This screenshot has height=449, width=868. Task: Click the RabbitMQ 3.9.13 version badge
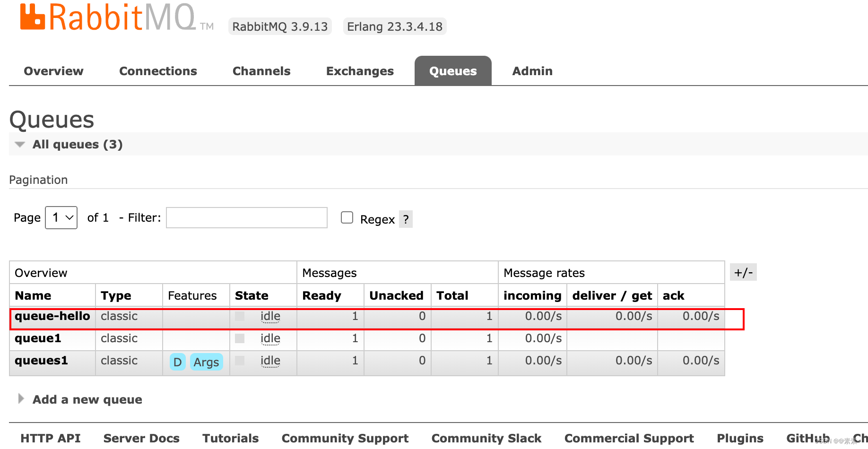[x=280, y=26]
